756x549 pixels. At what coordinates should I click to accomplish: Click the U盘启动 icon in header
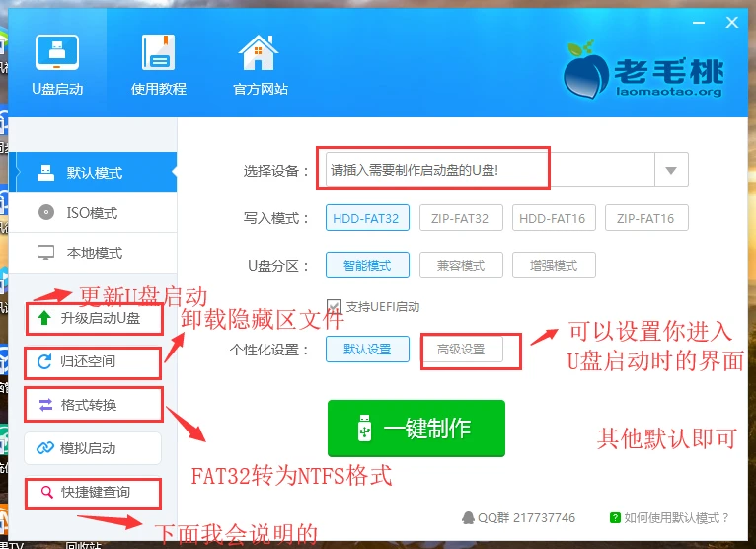point(56,61)
